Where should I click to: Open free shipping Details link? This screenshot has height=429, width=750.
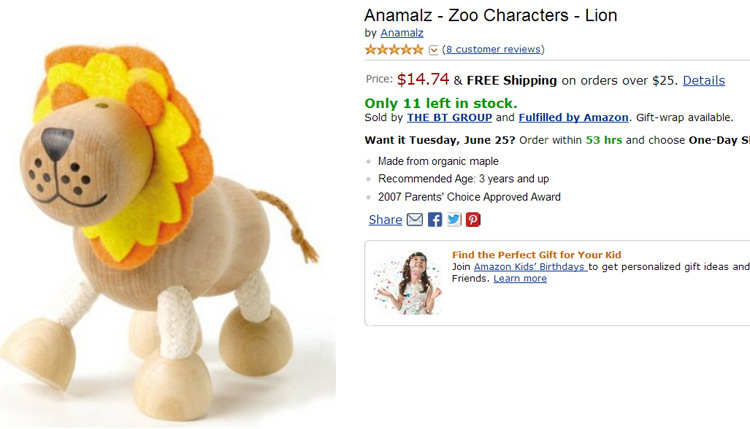click(704, 80)
